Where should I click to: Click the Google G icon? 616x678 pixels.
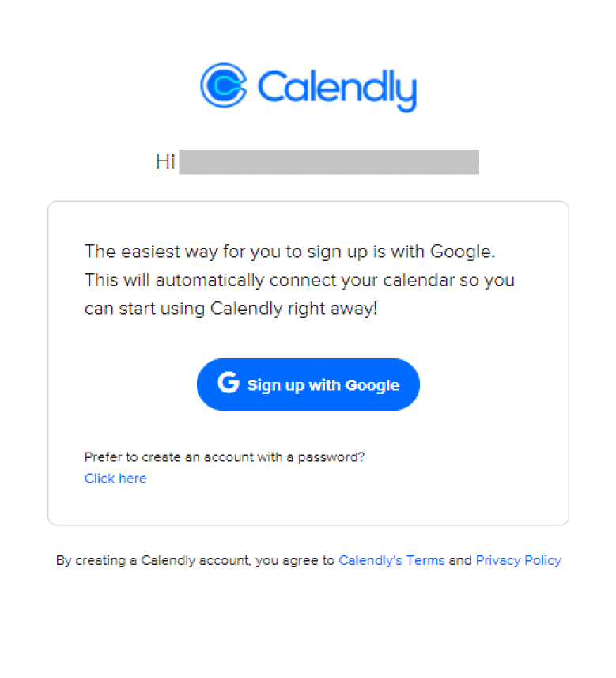[228, 384]
